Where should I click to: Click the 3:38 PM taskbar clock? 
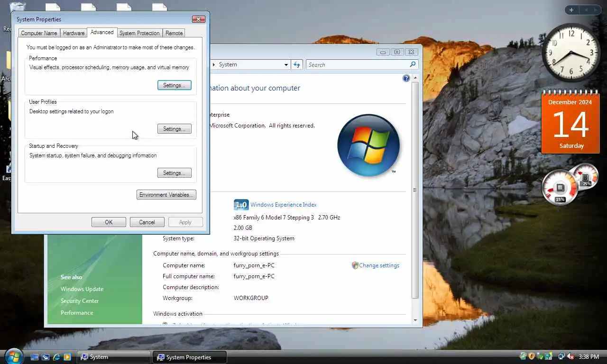click(x=589, y=357)
